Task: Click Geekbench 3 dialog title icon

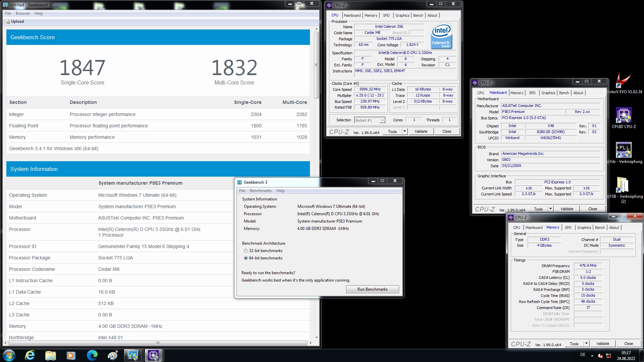Action: tap(239, 182)
